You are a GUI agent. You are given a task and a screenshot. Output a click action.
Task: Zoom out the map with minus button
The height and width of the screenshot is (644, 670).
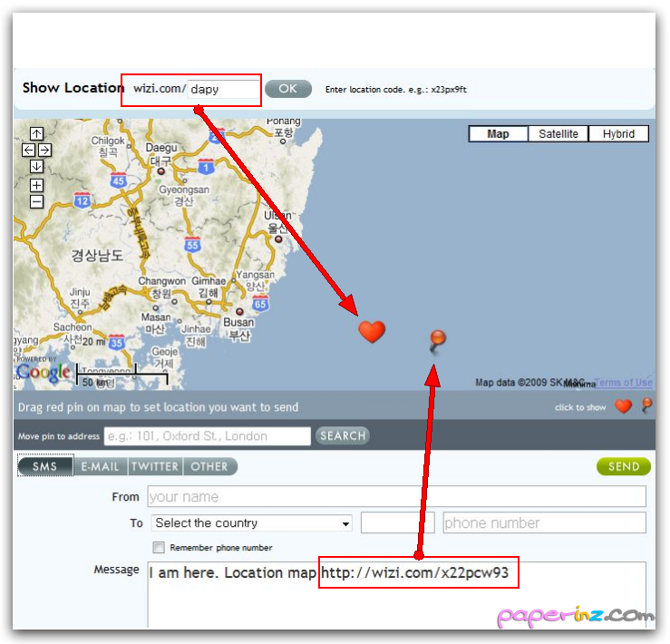[37, 201]
